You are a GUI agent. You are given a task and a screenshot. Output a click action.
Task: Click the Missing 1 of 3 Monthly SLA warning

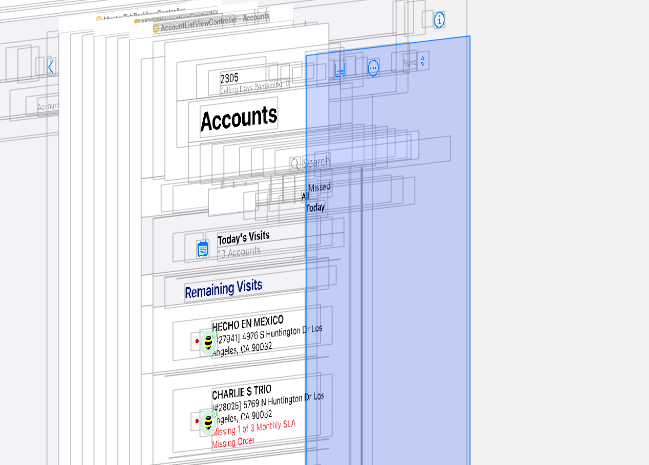pyautogui.click(x=254, y=428)
